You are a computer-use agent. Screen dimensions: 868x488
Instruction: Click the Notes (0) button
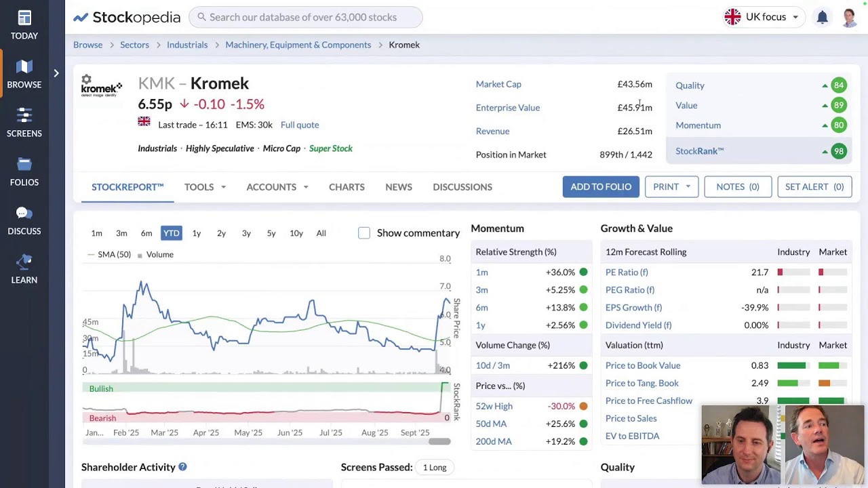click(738, 186)
